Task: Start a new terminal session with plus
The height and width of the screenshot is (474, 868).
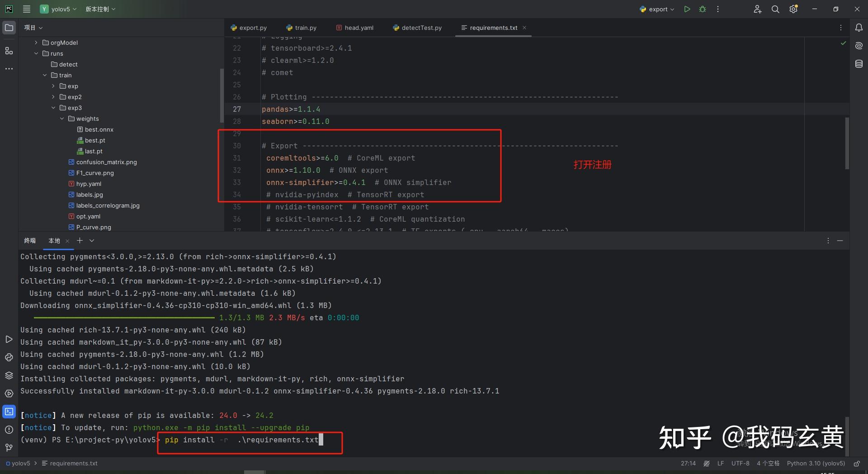Action: (x=80, y=241)
